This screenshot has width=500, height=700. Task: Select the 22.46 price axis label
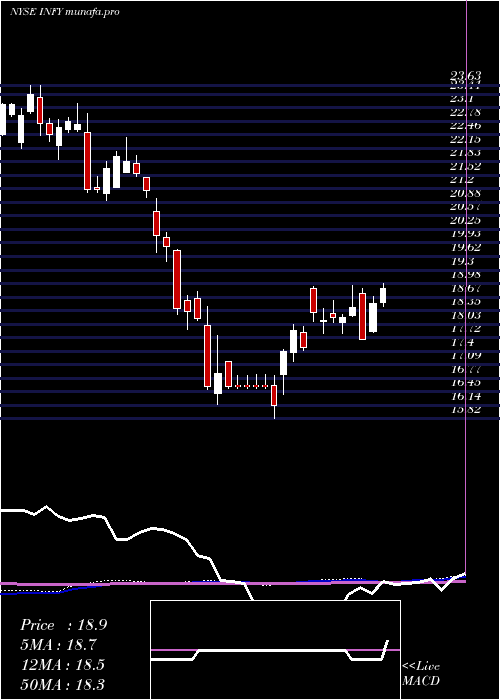(466, 126)
